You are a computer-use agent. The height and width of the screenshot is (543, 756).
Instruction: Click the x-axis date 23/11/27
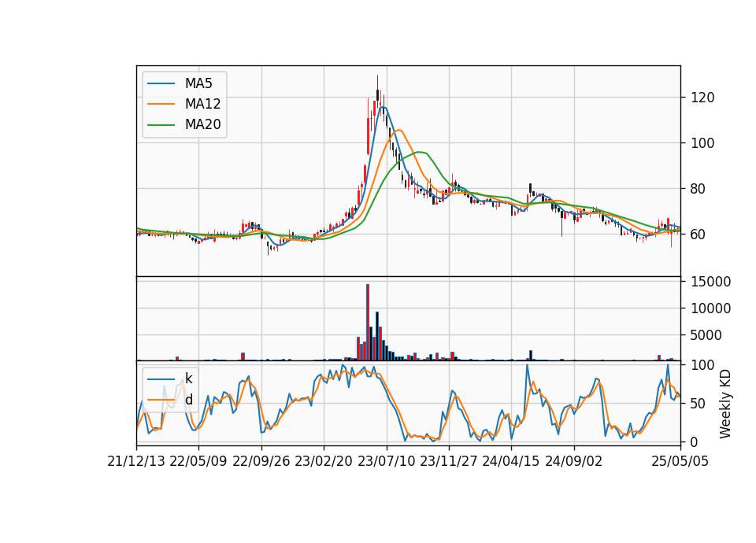449,461
